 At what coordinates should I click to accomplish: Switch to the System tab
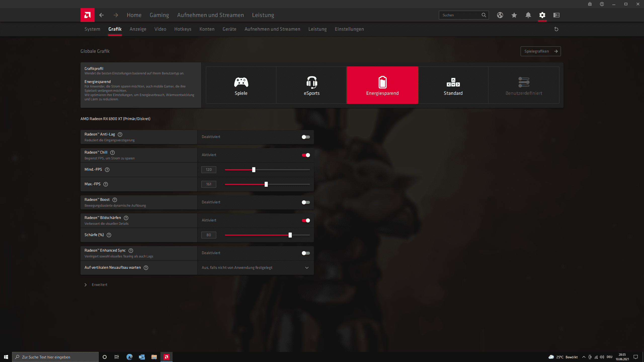click(x=92, y=29)
